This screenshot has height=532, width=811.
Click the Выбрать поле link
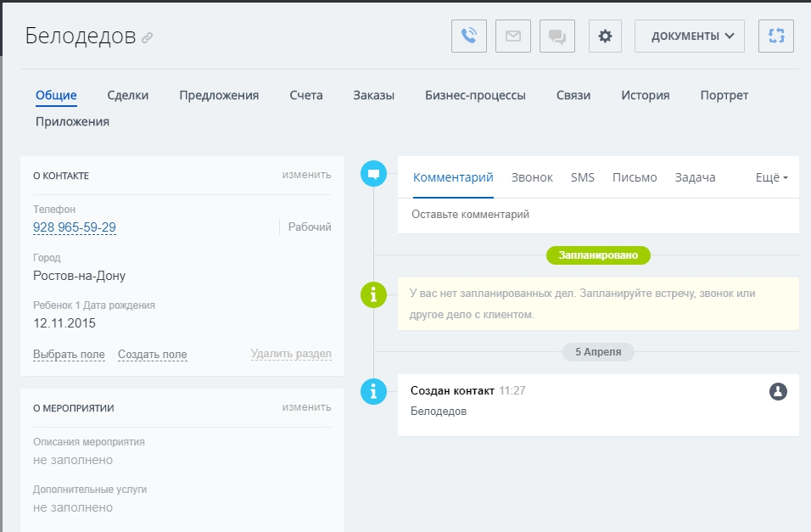pos(69,355)
